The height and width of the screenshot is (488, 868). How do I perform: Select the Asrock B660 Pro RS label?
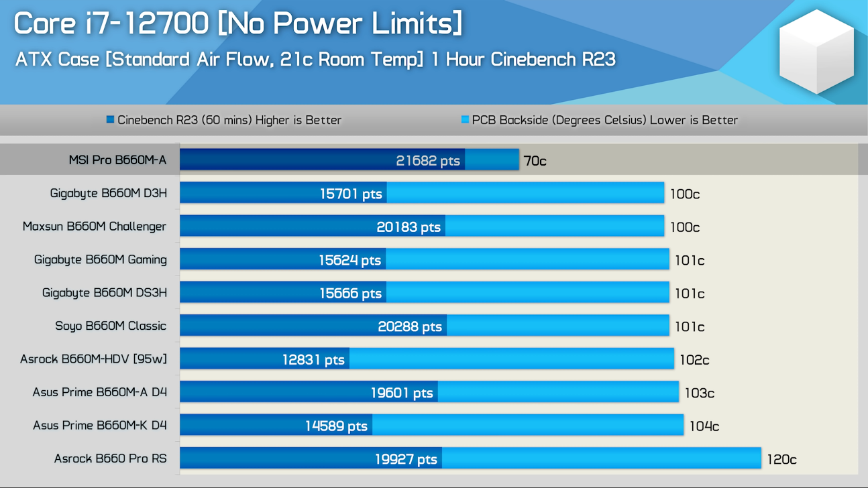pyautogui.click(x=111, y=459)
